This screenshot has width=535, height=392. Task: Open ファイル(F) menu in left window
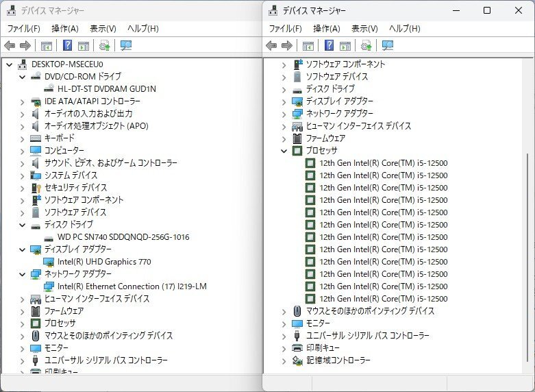pyautogui.click(x=23, y=29)
